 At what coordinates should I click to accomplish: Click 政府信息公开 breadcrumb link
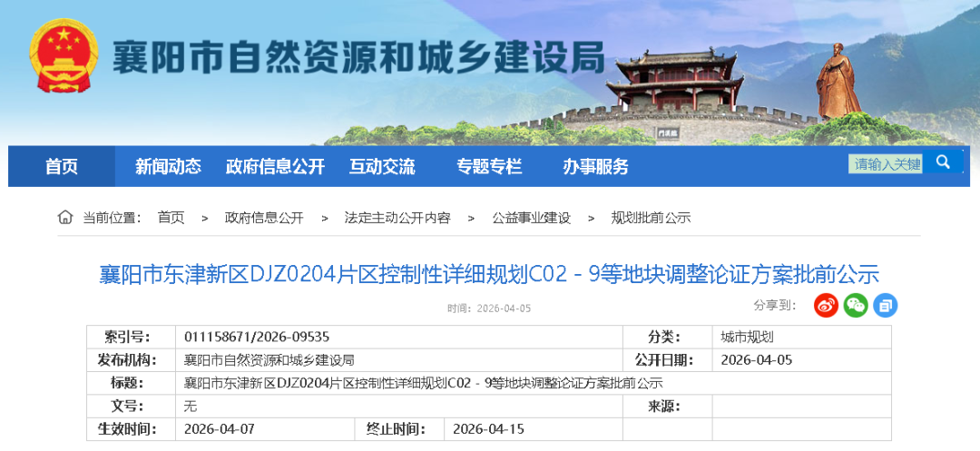264,218
